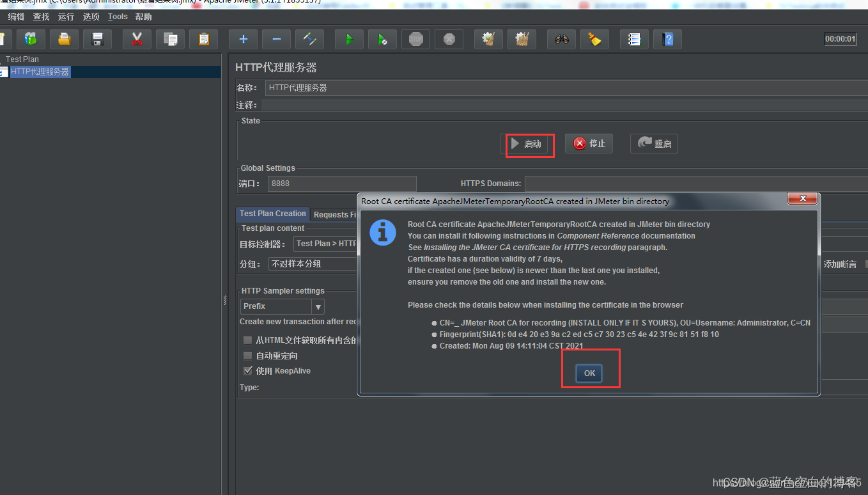
Task: Click the 'CN=_ JMeter Root CA' line
Action: [x=625, y=323]
